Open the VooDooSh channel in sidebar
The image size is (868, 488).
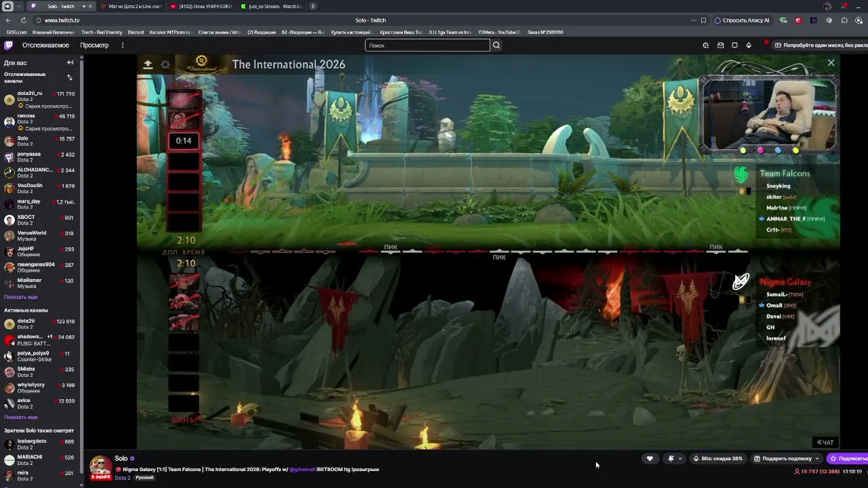[x=41, y=188]
